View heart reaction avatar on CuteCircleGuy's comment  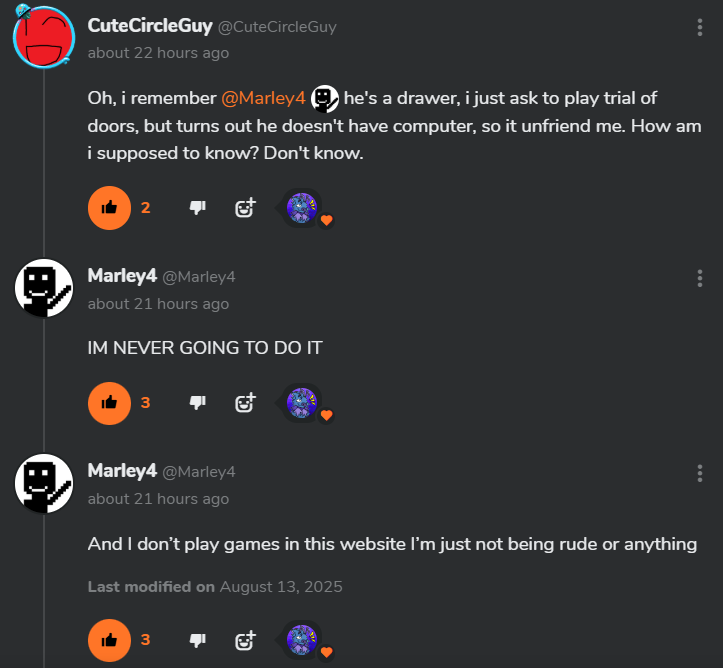coord(302,208)
